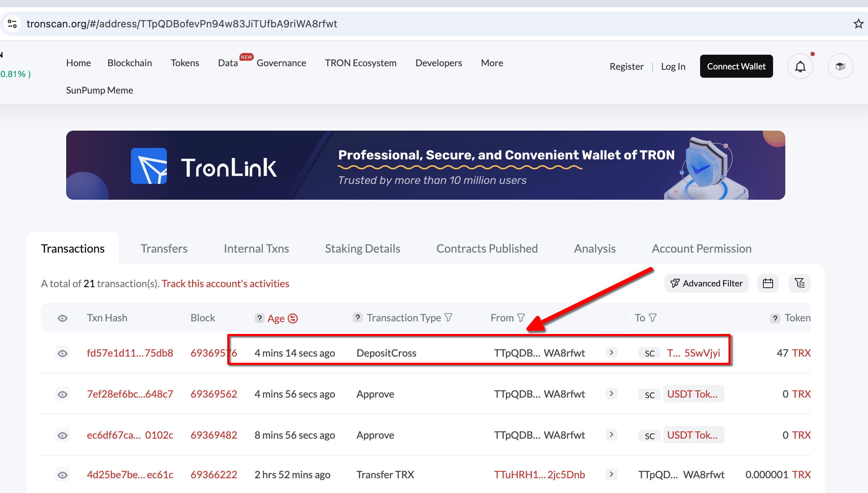Open the Transaction Type filter dropdown
This screenshot has height=493, width=868.
point(448,317)
